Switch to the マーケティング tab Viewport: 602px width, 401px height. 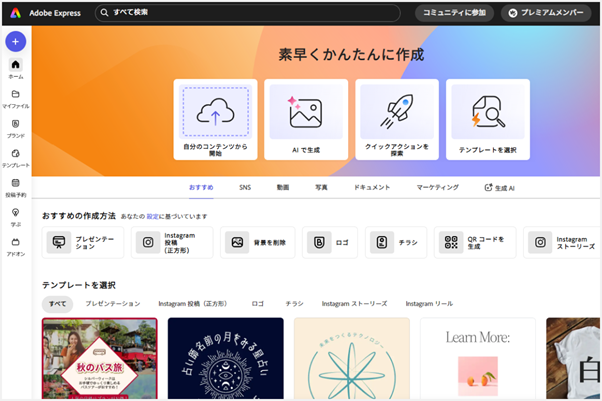pos(438,187)
